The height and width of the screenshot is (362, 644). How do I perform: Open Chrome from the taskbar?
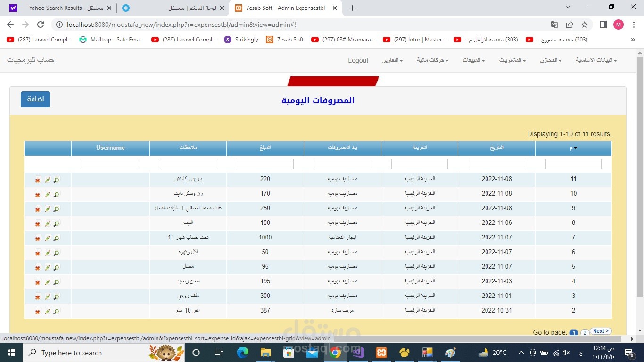pyautogui.click(x=335, y=353)
